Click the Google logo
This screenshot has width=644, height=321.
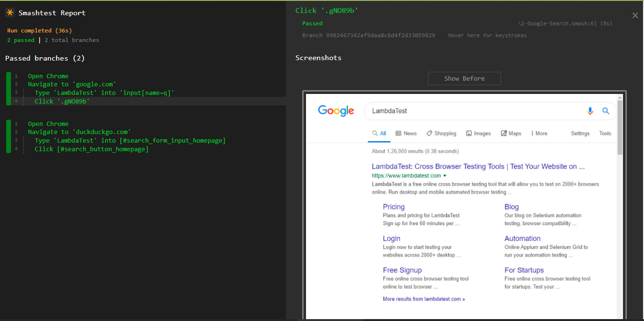(336, 111)
